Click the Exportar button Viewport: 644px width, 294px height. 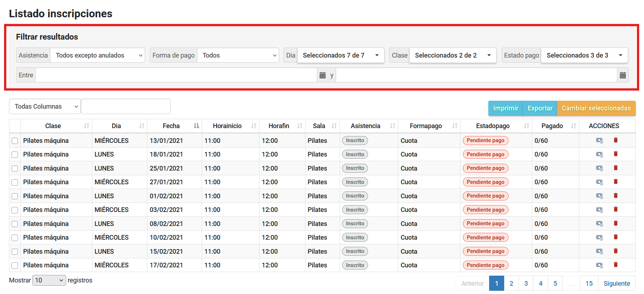539,108
